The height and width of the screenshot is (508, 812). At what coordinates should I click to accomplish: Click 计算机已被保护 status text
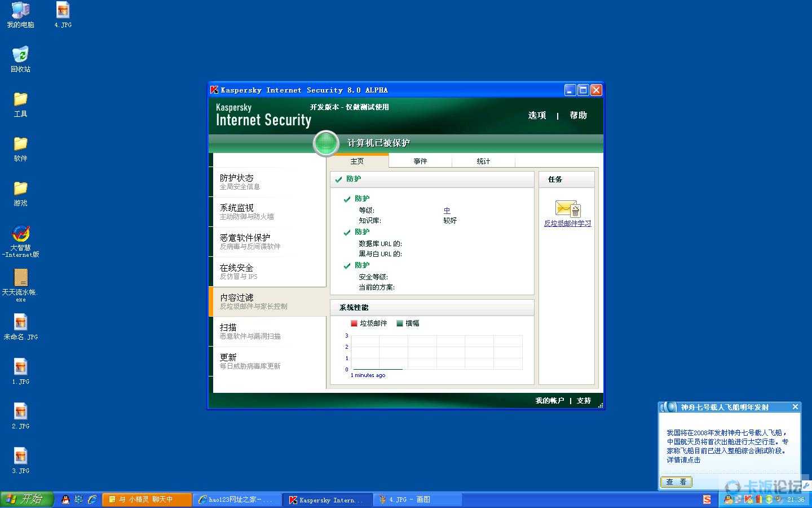click(x=378, y=143)
